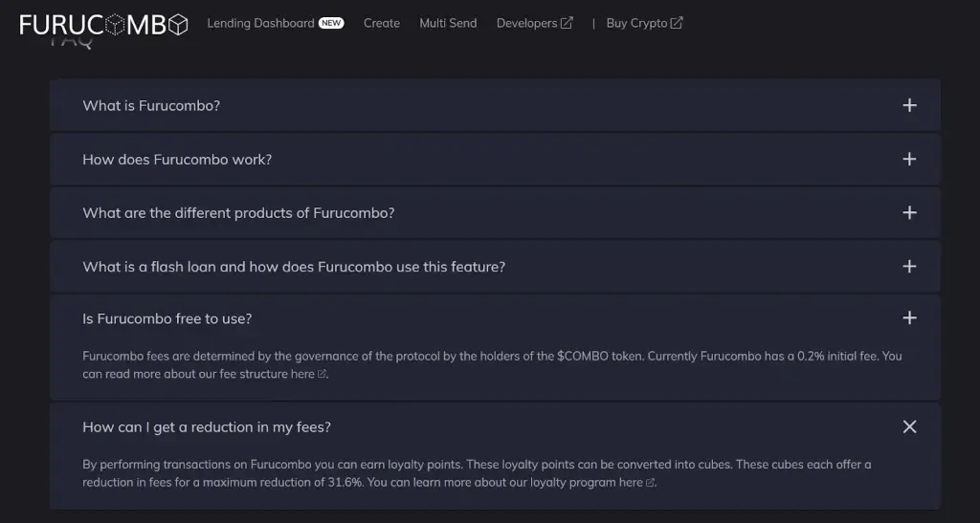Click the external-link icon next to Developers
The height and width of the screenshot is (523, 980).
pyautogui.click(x=567, y=23)
